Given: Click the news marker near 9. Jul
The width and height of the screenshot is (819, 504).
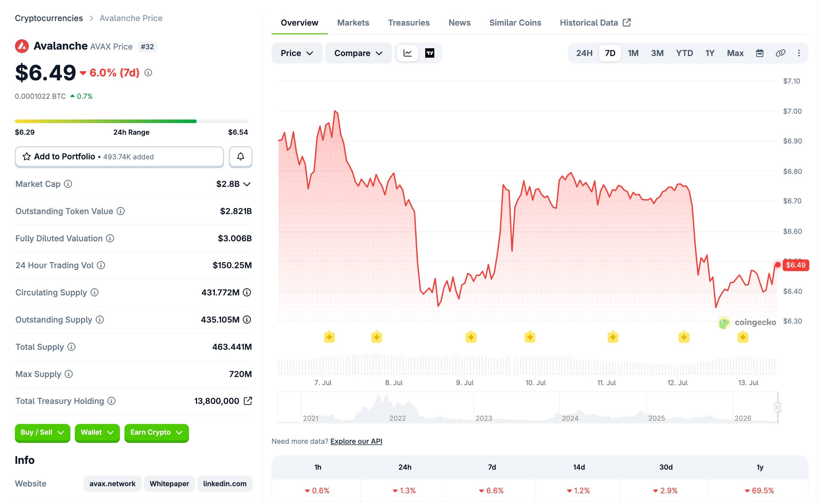Looking at the screenshot, I should [471, 337].
